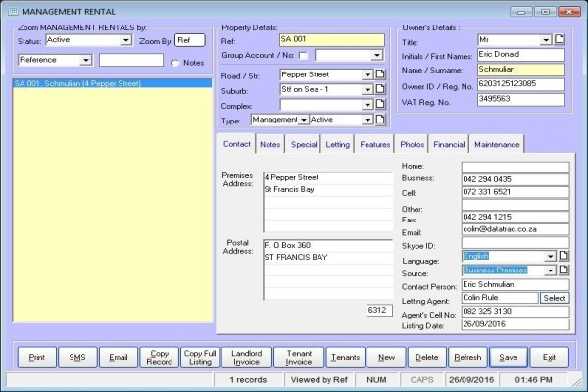Open the Suburb dropdown
Viewport: 588px width, 392px height.
pos(367,89)
